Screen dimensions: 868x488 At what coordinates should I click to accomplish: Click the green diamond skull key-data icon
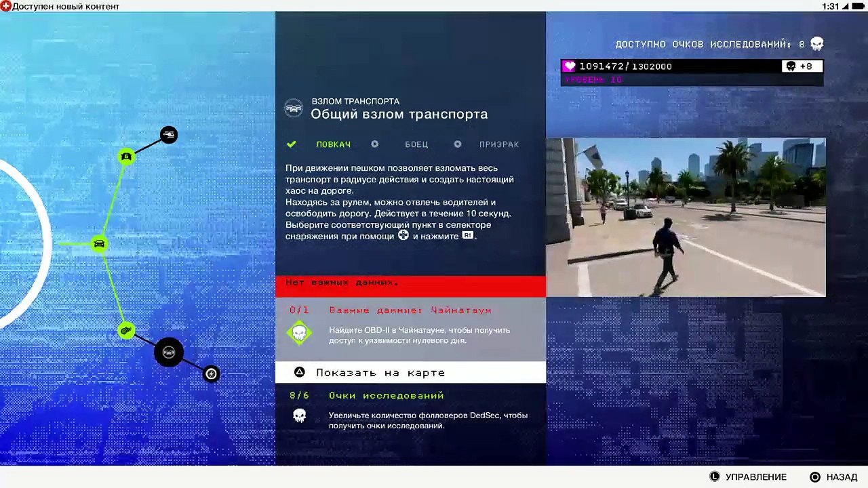coord(299,333)
